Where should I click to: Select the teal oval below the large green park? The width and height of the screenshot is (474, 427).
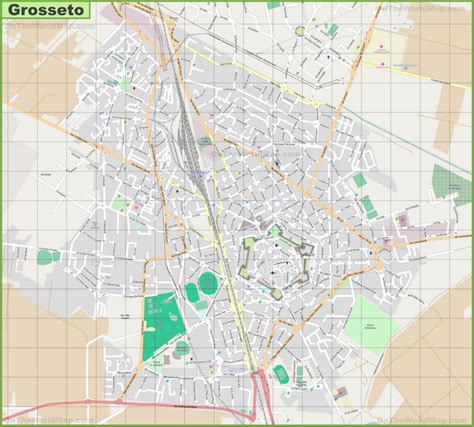pos(182,348)
